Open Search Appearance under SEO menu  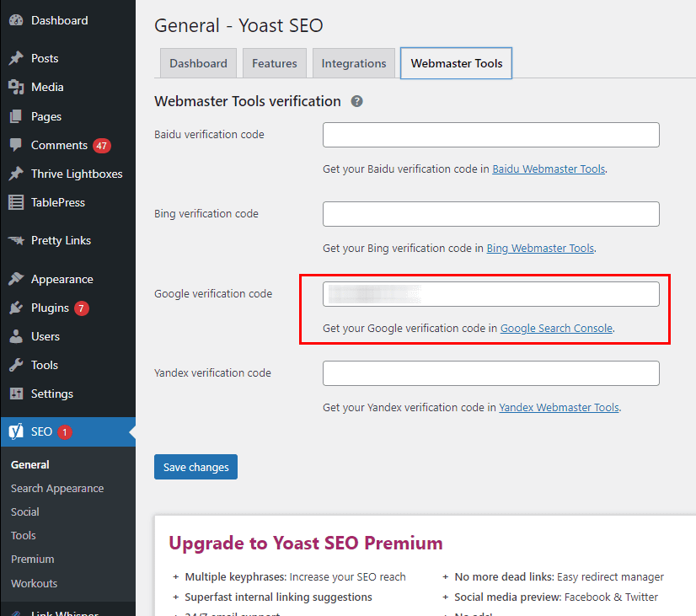pos(57,488)
